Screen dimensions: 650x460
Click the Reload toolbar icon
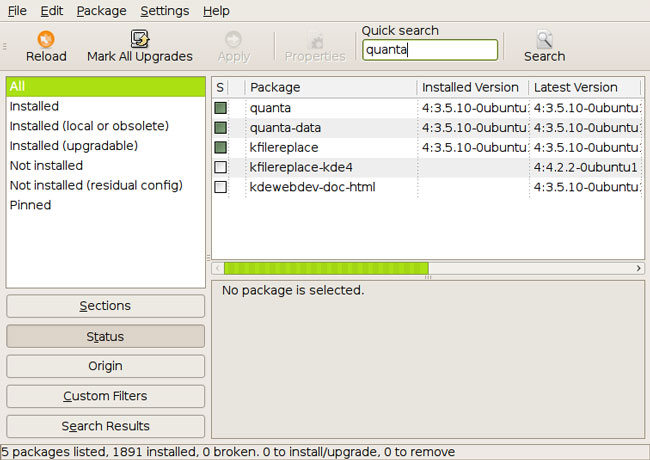pyautogui.click(x=46, y=39)
